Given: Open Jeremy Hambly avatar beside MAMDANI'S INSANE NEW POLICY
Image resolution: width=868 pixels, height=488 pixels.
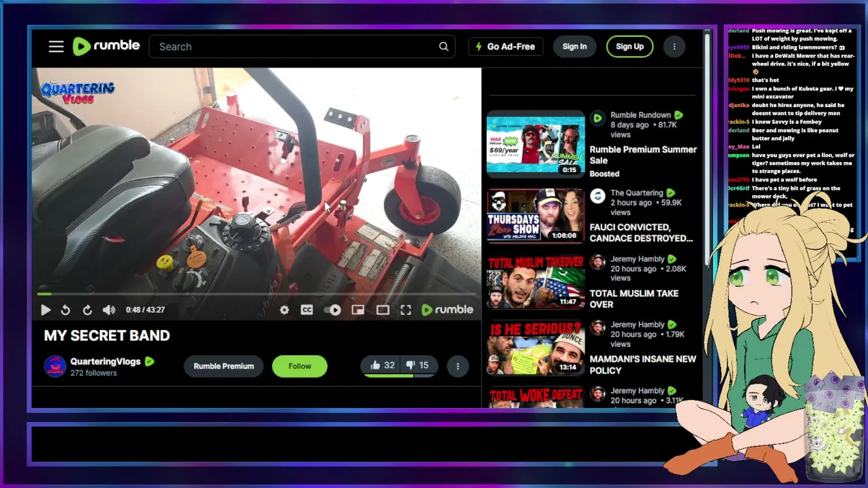Looking at the screenshot, I should pyautogui.click(x=597, y=328).
